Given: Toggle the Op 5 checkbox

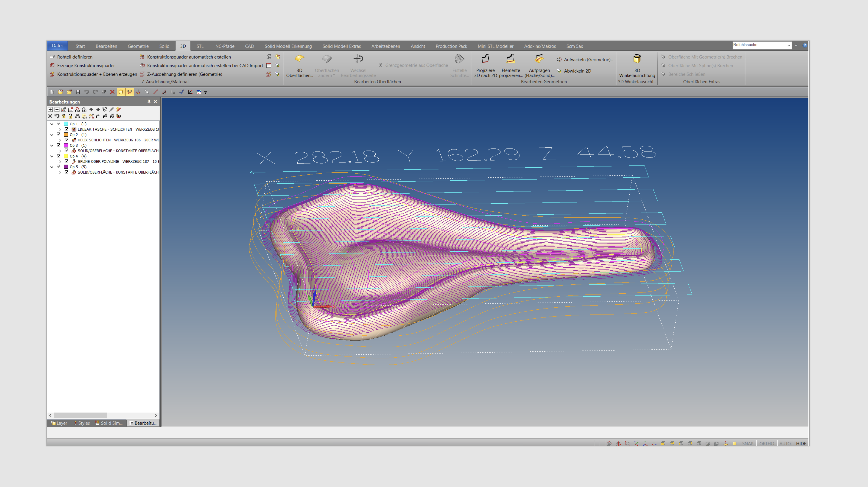Looking at the screenshot, I should pos(59,167).
